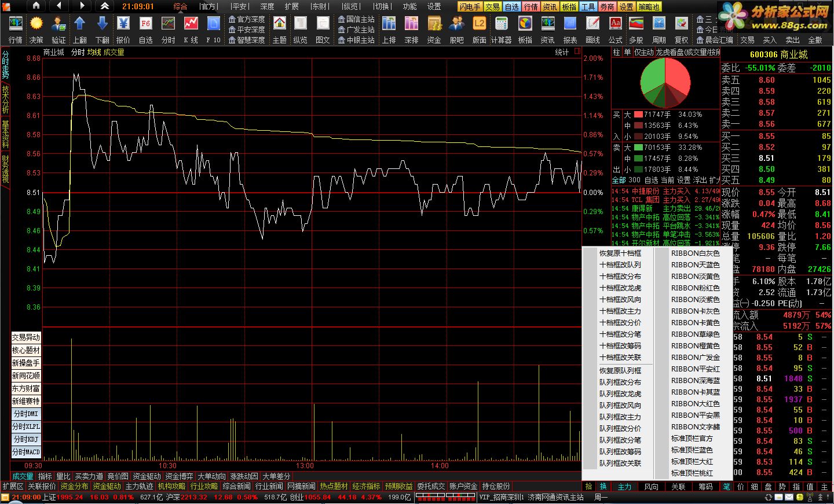834x504 pixels.
Task: Collapse toolbar with the double-chevron up icon
Action: click(105, 6)
